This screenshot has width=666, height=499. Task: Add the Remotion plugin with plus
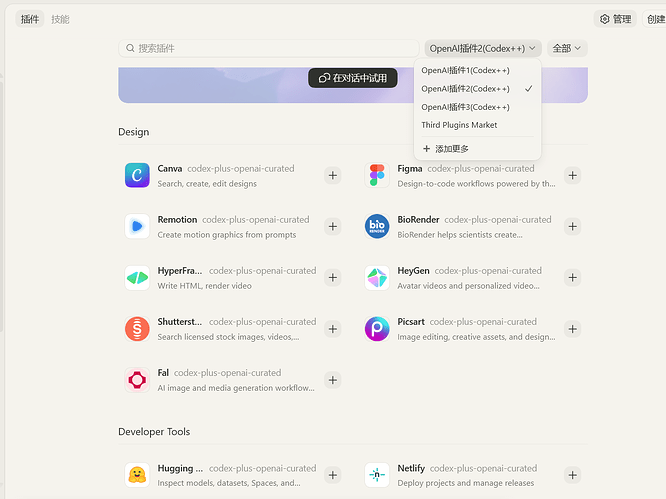333,226
